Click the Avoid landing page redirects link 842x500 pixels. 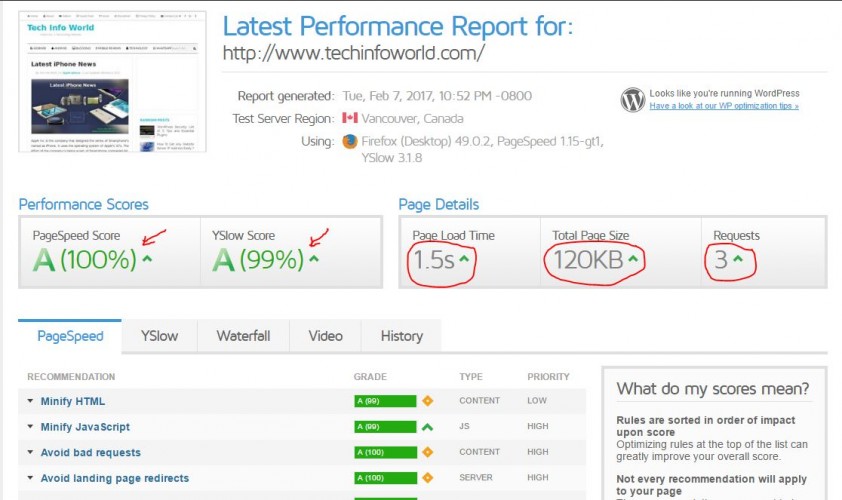[115, 478]
